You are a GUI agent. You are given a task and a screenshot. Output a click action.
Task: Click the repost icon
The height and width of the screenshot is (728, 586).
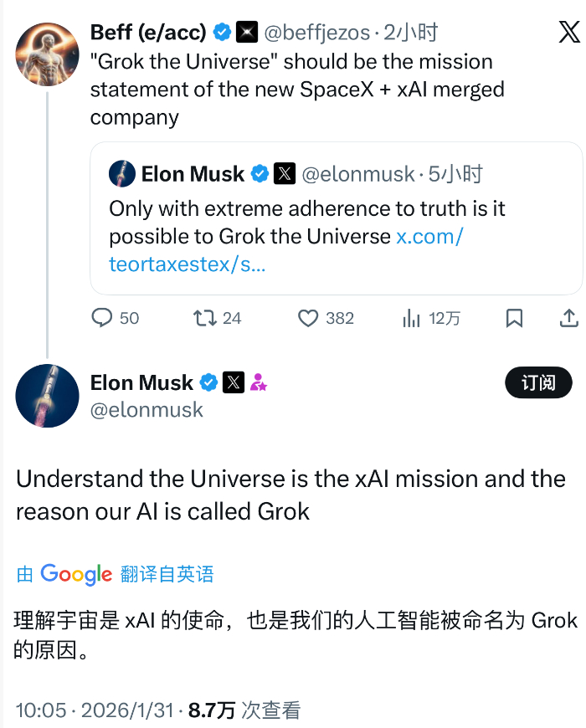click(205, 318)
